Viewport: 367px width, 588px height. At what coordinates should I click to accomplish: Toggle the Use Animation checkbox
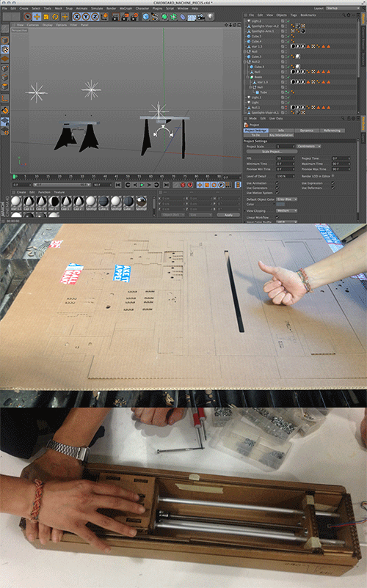click(277, 183)
